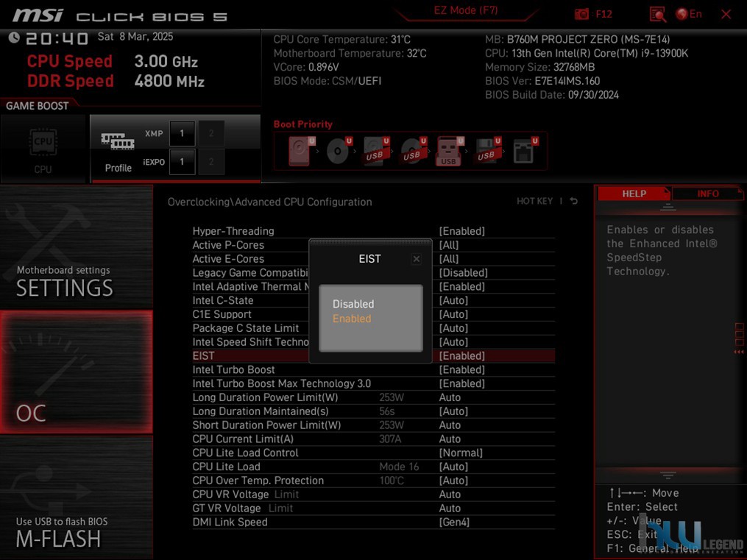The image size is (747, 560).
Task: Click the back arrow next to HOT KEY
Action: tap(574, 201)
